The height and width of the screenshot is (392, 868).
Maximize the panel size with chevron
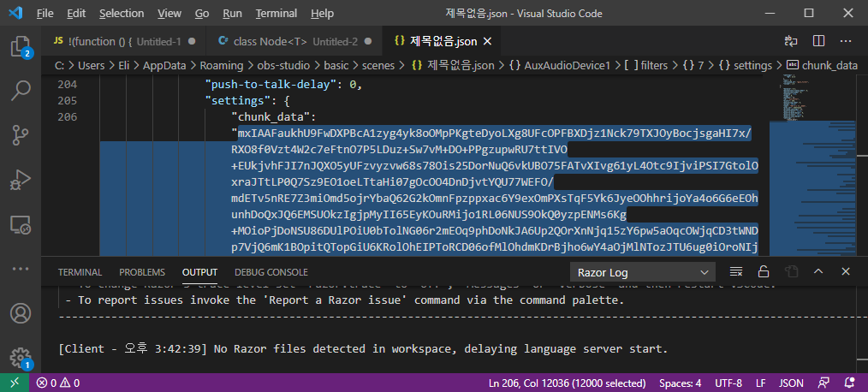[x=818, y=272]
